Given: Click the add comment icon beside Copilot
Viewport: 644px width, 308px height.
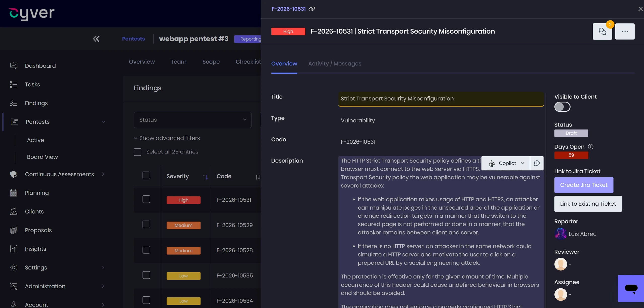Looking at the screenshot, I should [537, 163].
